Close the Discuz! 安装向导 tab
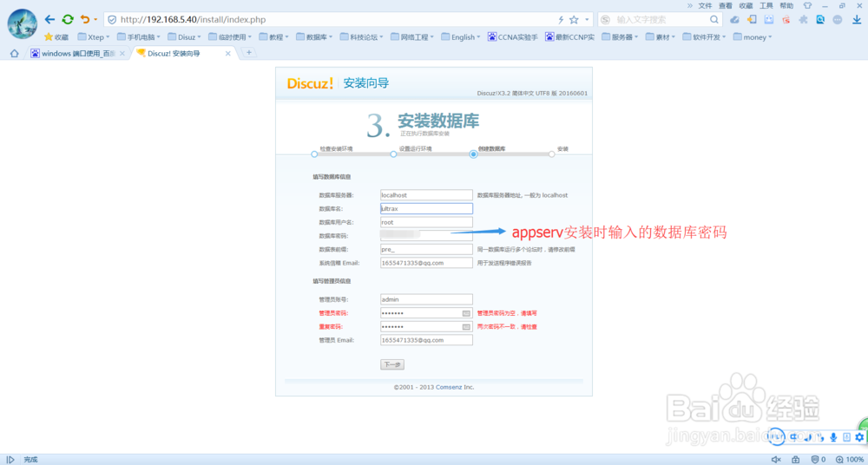868x465 pixels. point(228,54)
